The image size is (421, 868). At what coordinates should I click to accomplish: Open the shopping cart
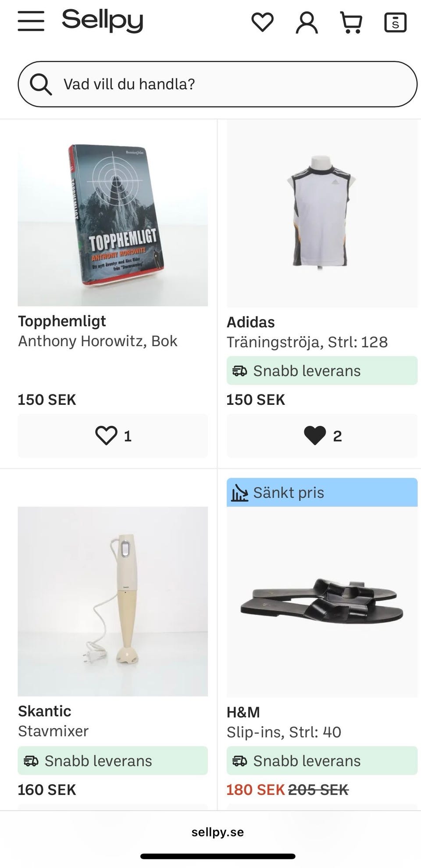coord(351,22)
